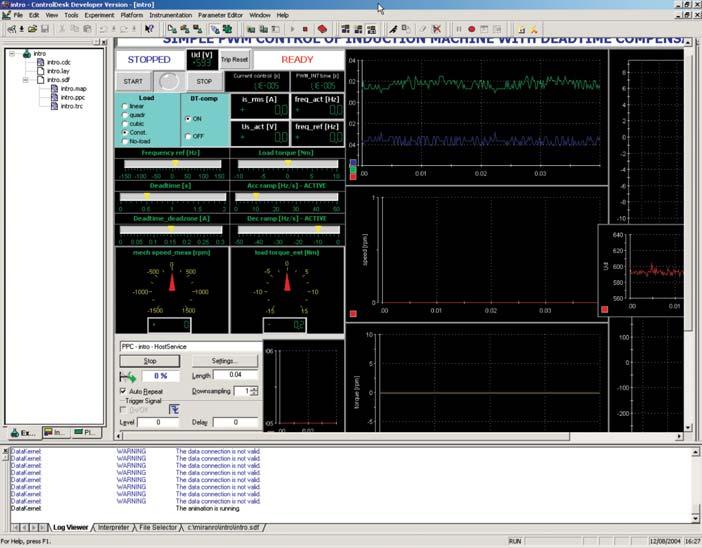Turn DT-comp OFF radio option

[186, 136]
